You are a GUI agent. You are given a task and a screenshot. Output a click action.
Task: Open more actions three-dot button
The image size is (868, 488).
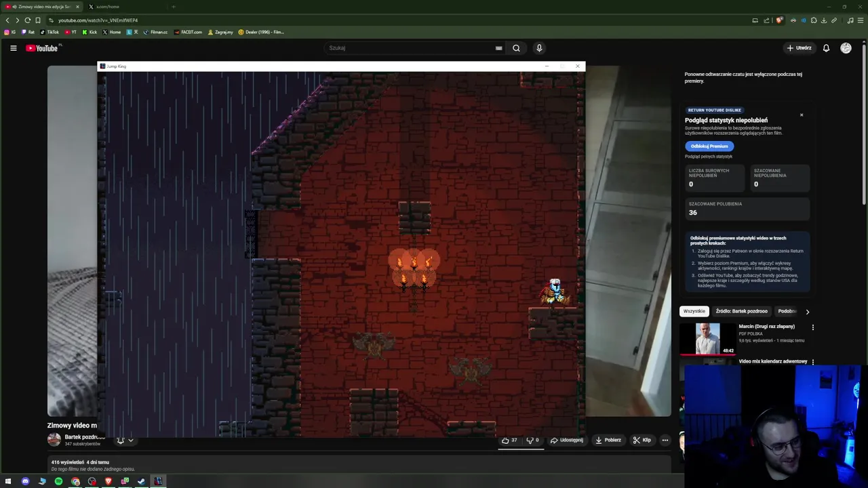[x=665, y=440]
